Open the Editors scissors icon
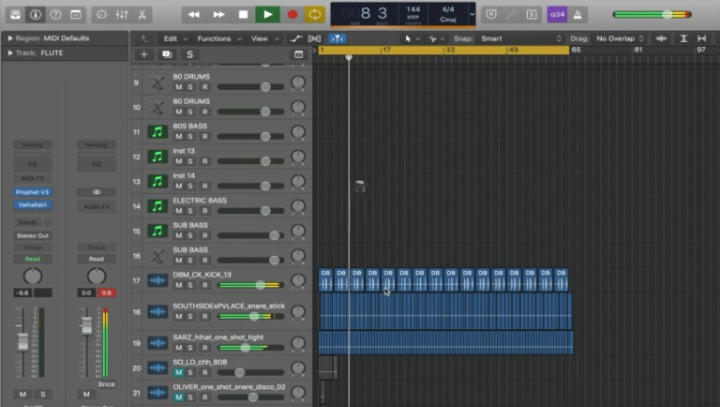The image size is (720, 407). pyautogui.click(x=142, y=15)
